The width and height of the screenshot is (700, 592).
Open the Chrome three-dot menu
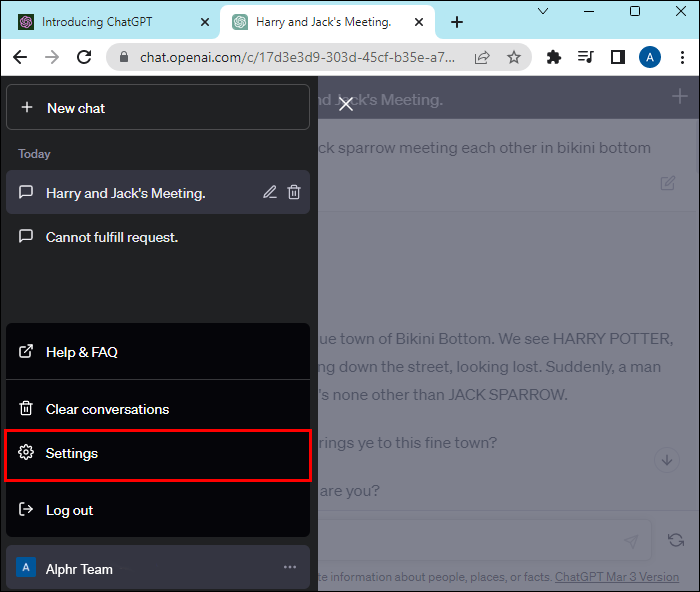[682, 57]
